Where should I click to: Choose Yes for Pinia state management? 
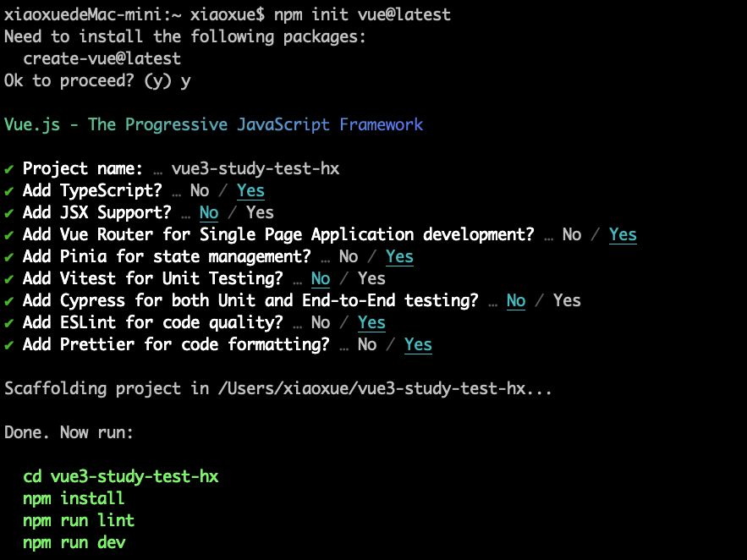coord(399,256)
